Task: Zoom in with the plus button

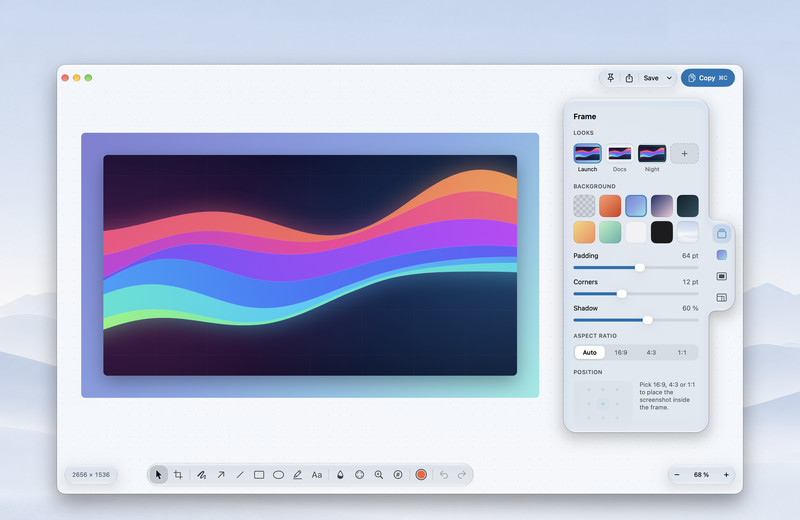Action: [x=726, y=475]
